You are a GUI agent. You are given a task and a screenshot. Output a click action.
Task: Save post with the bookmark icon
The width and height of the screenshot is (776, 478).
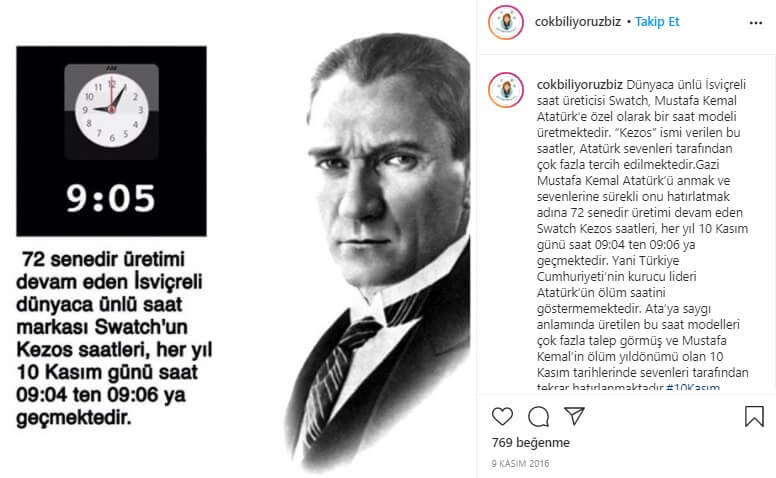click(754, 416)
